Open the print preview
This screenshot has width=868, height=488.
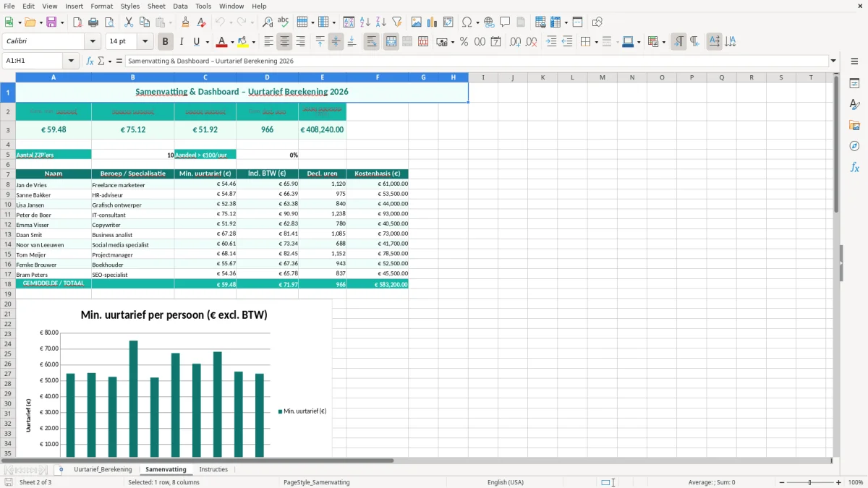(x=109, y=22)
